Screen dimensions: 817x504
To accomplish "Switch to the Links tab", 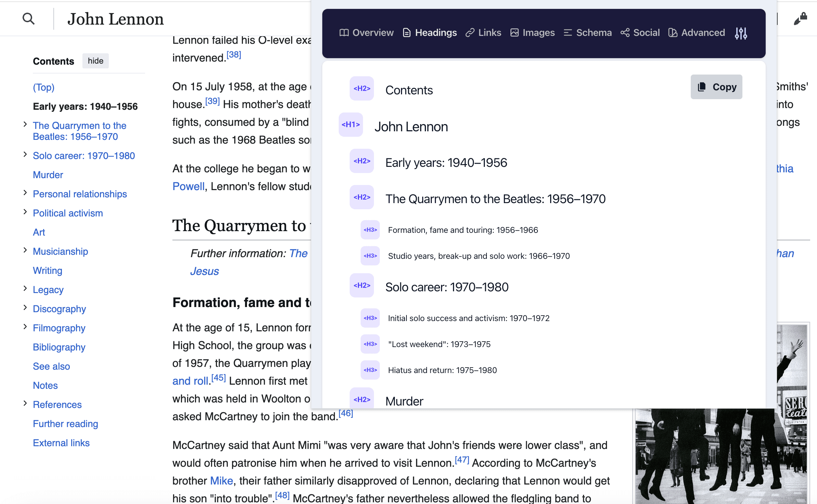I will click(483, 33).
